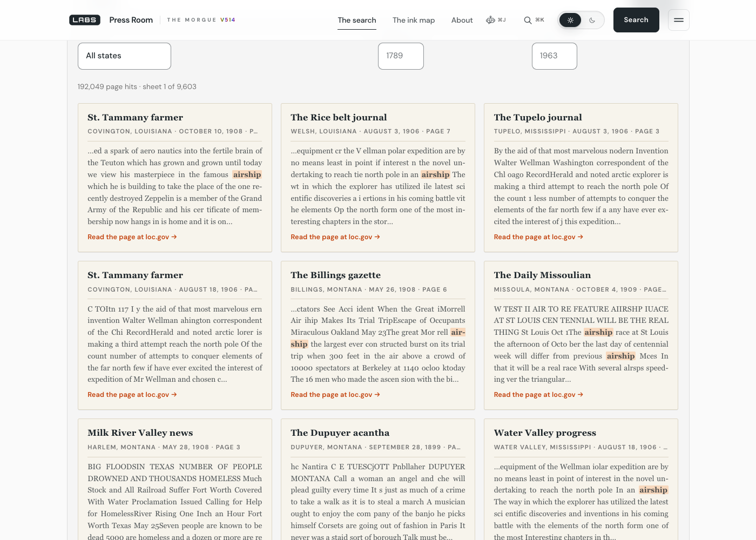
Task: Click the Press Room title
Action: coord(131,20)
